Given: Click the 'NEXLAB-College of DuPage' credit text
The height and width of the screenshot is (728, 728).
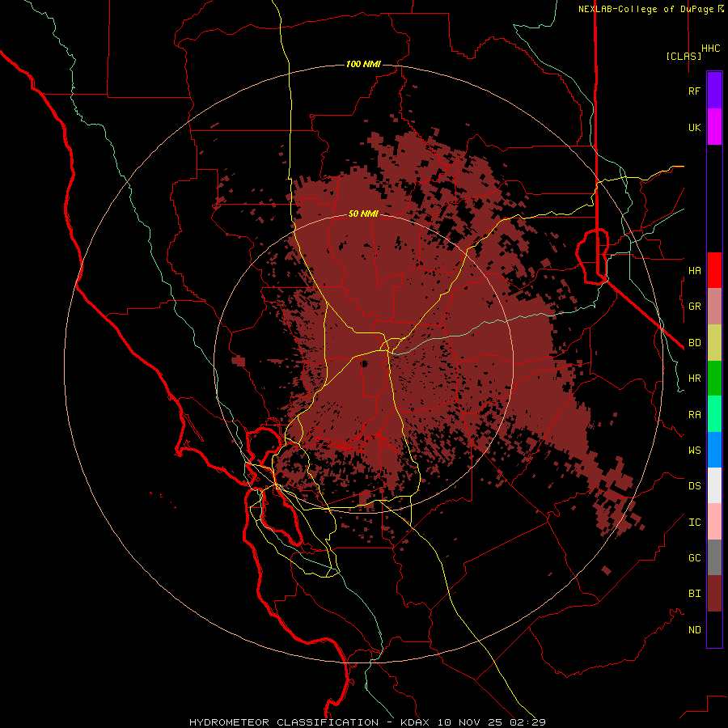Looking at the screenshot, I should (645, 9).
